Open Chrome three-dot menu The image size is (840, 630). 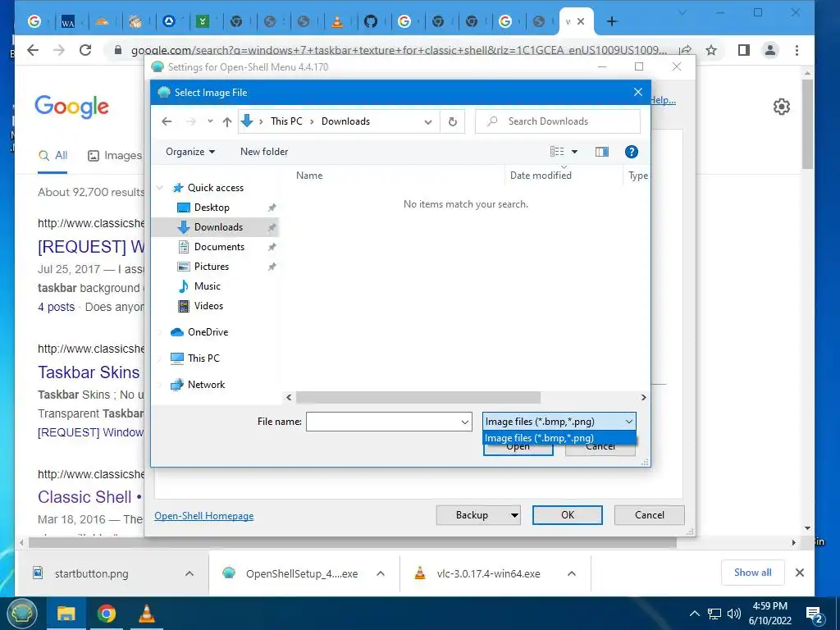pos(797,50)
